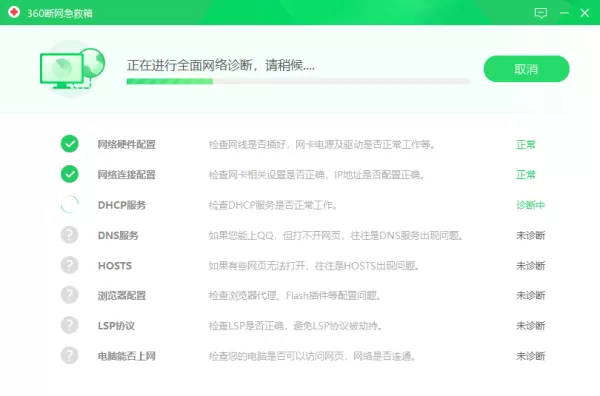The height and width of the screenshot is (396, 600).
Task: Select the 浏览器配置 item label
Action: pyautogui.click(x=122, y=296)
